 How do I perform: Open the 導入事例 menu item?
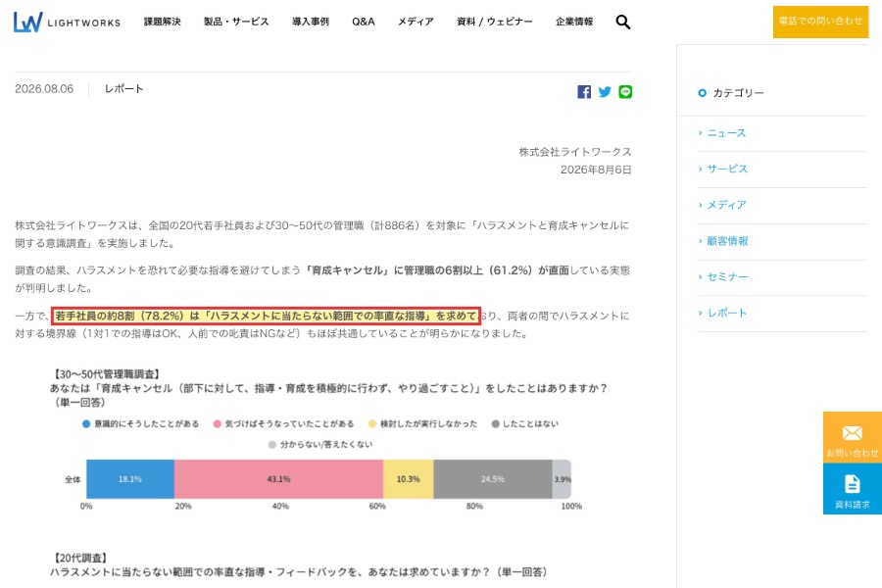click(x=311, y=22)
